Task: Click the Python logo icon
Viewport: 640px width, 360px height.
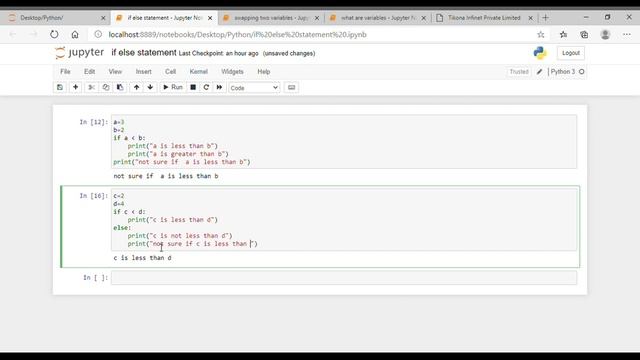Action: pos(540,53)
